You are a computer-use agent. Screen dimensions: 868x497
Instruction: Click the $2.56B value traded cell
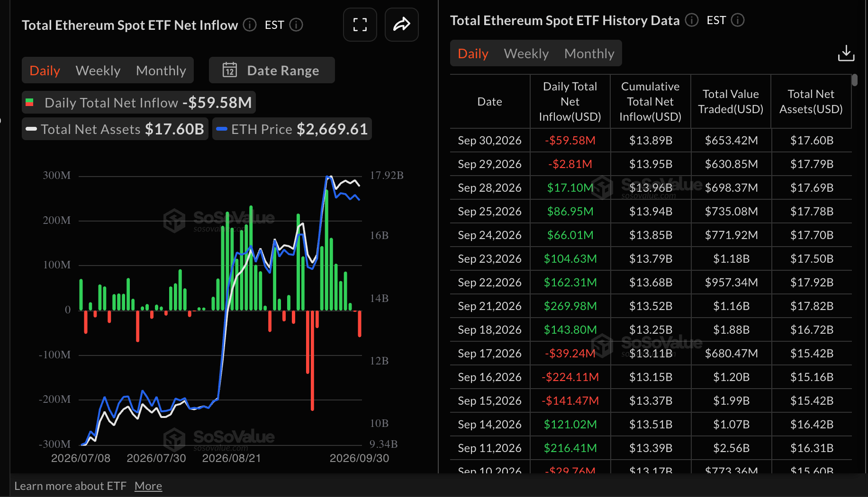tap(731, 448)
